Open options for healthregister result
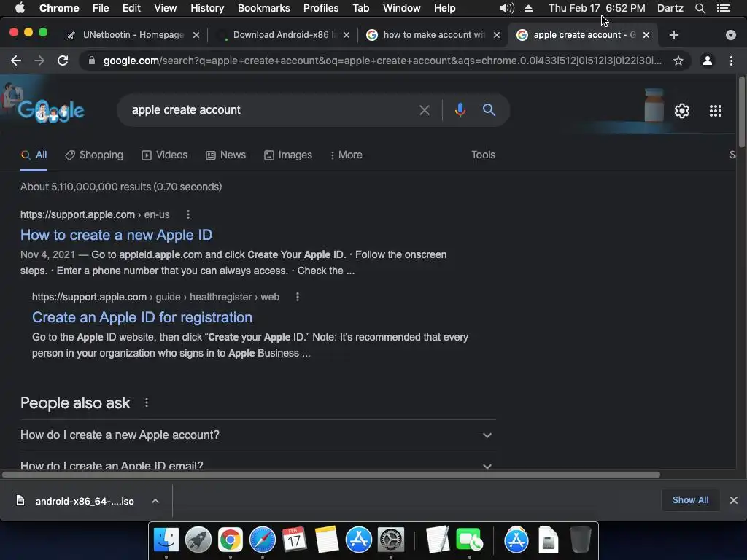This screenshot has width=747, height=560. click(x=298, y=297)
